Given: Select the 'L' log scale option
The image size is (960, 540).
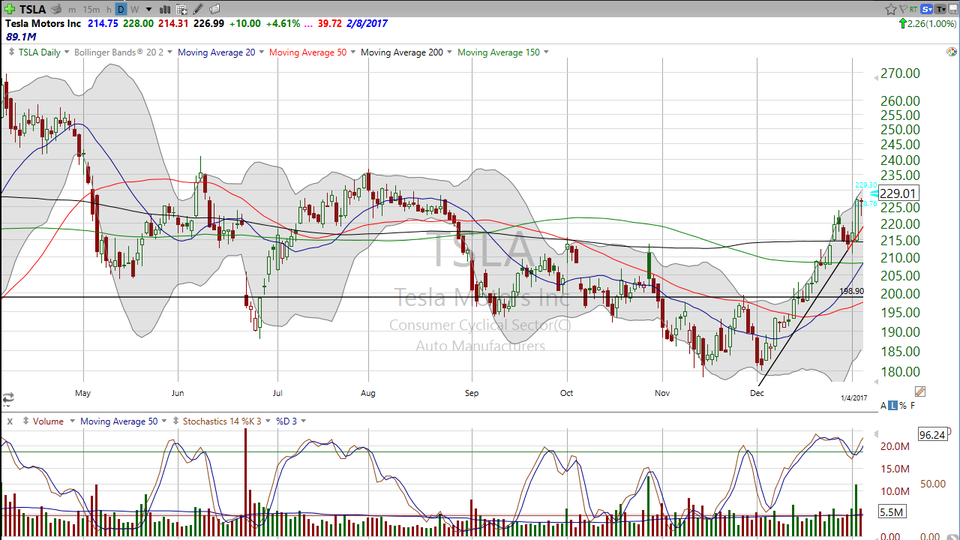Looking at the screenshot, I should coord(893,406).
